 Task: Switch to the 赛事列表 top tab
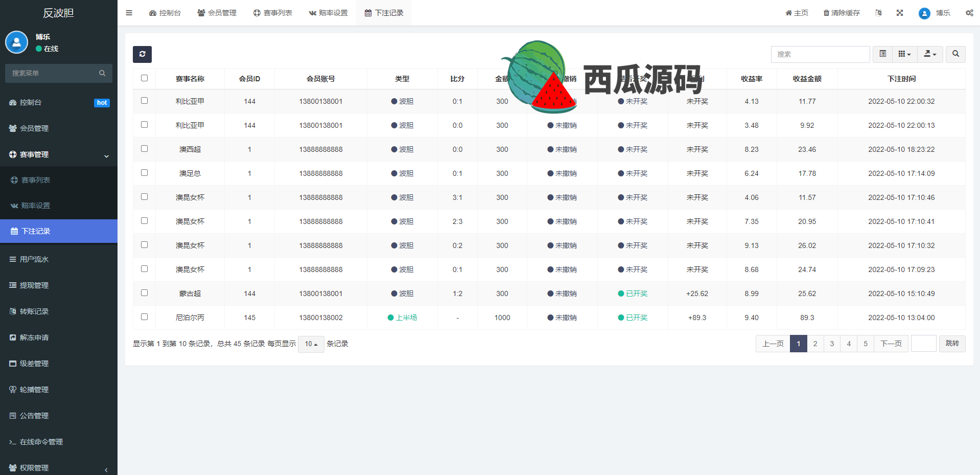tap(272, 13)
